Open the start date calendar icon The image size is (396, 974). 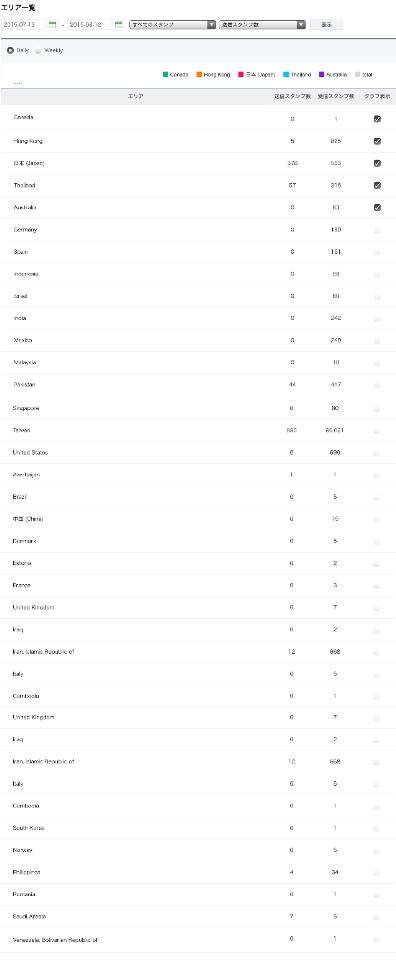click(x=52, y=25)
